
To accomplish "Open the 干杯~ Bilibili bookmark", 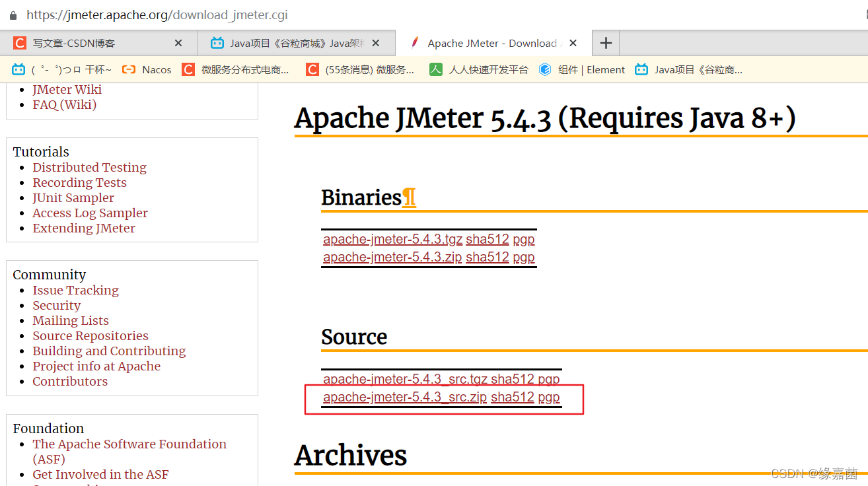I will (x=61, y=69).
